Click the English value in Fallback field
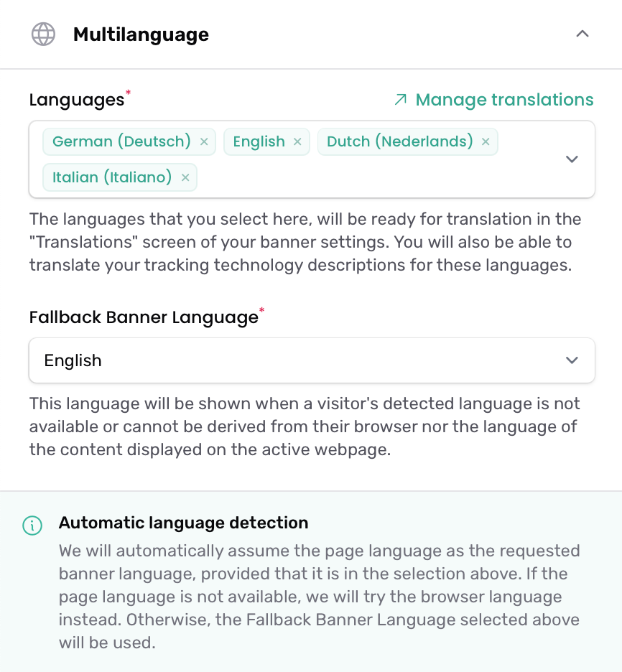This screenshot has height=672, width=622. tap(73, 360)
